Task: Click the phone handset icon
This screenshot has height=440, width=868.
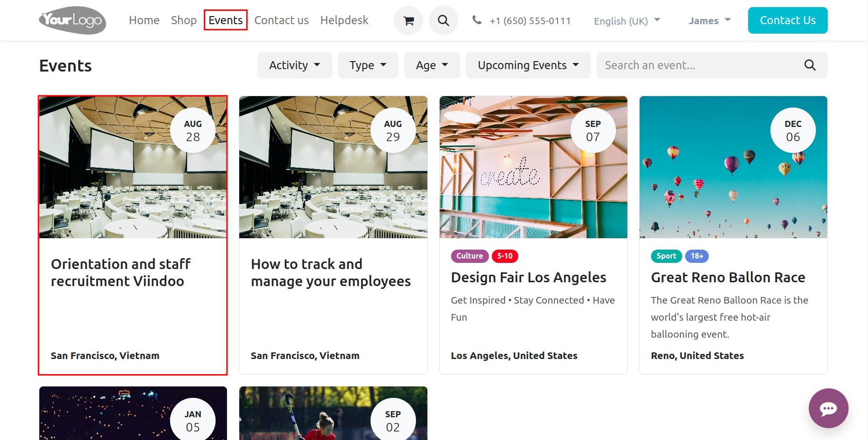Action: 477,20
